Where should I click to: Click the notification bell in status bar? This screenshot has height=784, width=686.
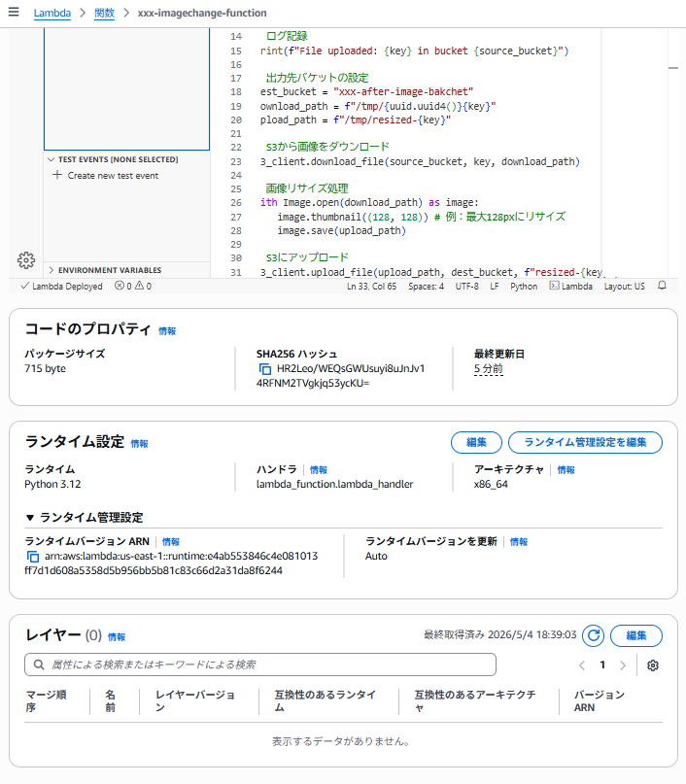(662, 286)
